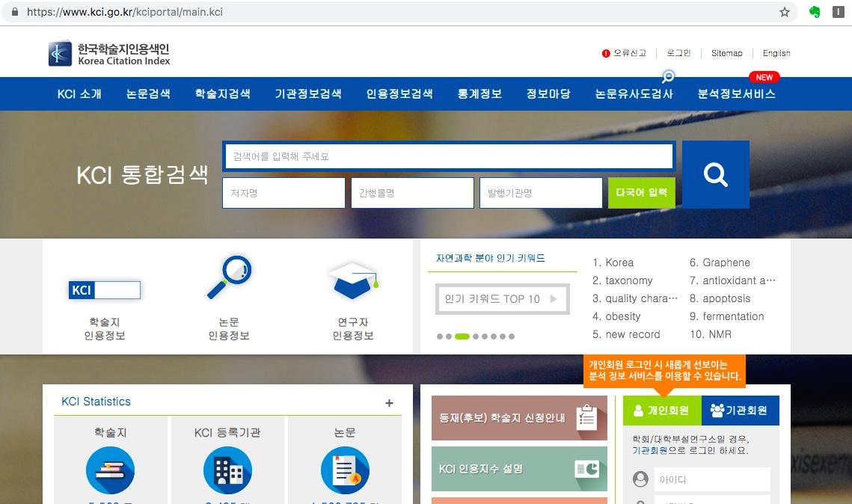The width and height of the screenshot is (852, 504).
Task: Click the KCI Statistics heading
Action: tap(96, 402)
